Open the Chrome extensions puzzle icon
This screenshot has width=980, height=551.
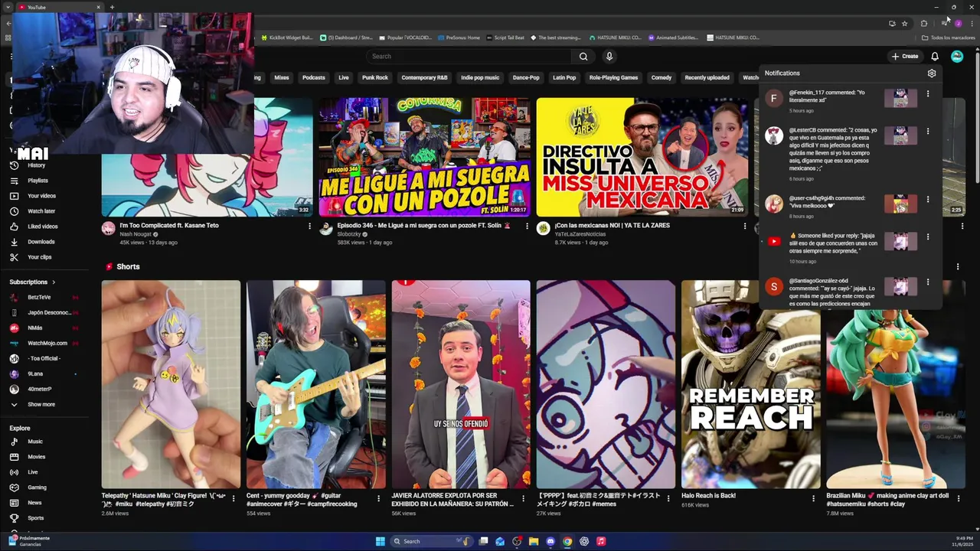[x=923, y=24]
